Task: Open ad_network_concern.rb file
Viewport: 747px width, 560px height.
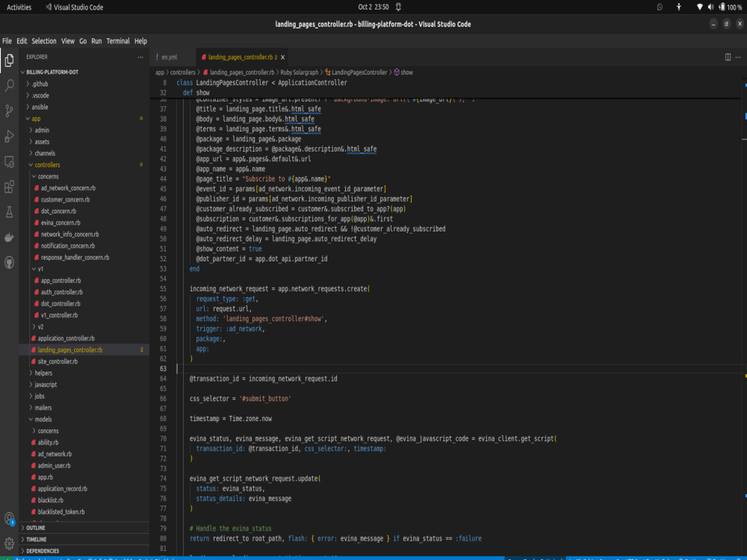Action: point(84,188)
